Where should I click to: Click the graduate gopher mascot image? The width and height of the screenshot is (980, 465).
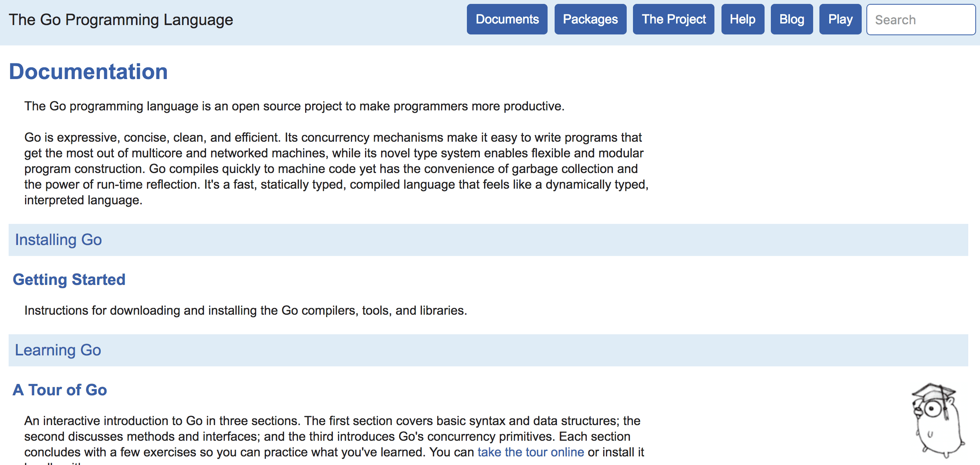[938, 420]
